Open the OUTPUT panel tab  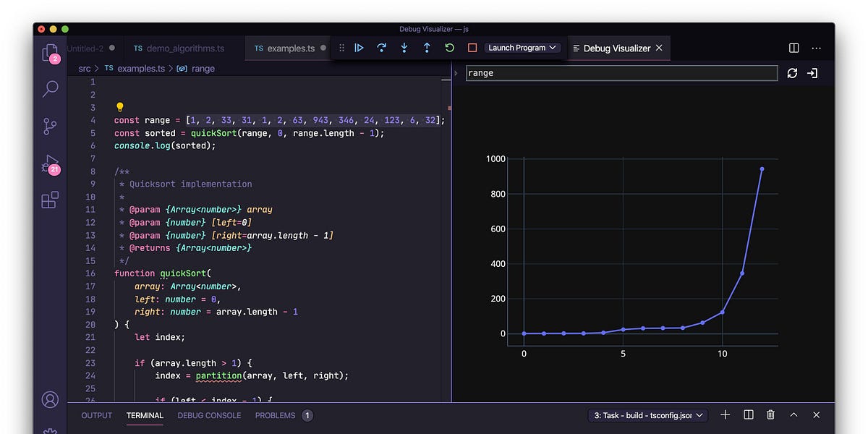97,415
